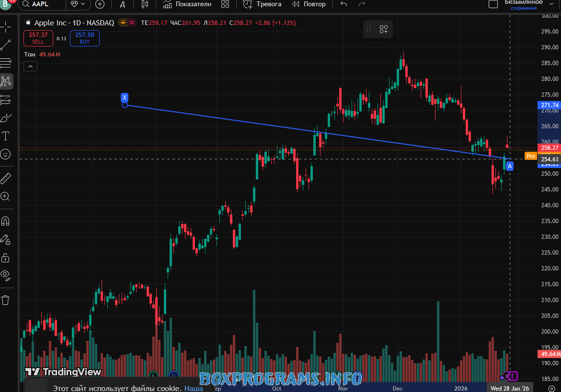Hide all drawings with the eye icon

(6, 275)
